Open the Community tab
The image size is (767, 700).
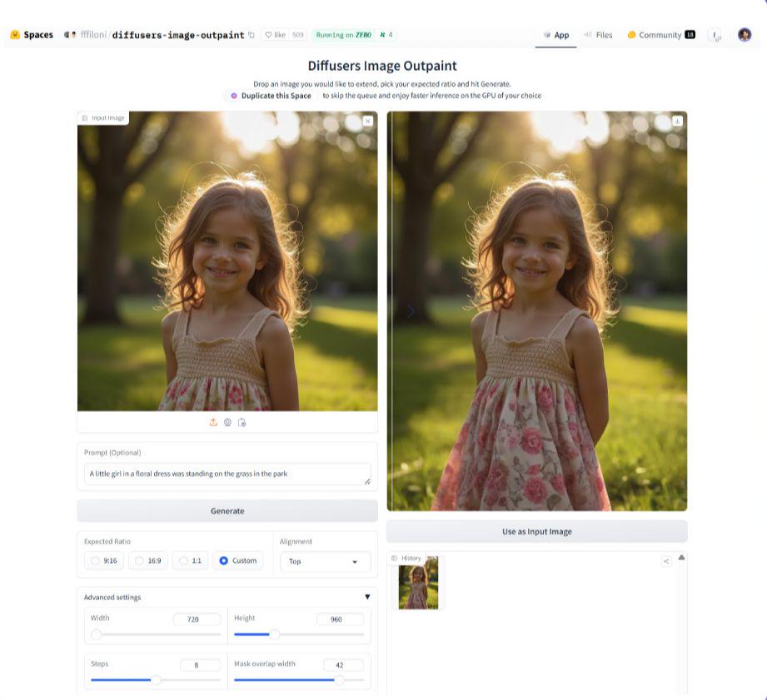coord(660,35)
